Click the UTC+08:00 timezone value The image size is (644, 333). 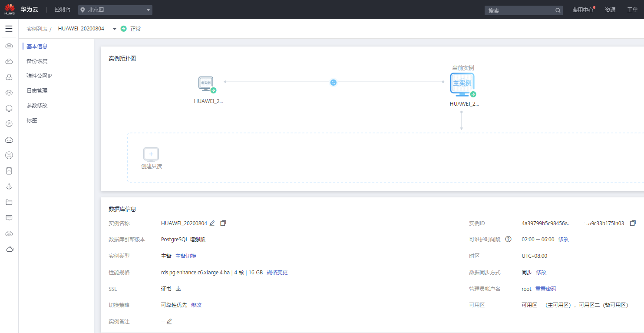point(534,256)
